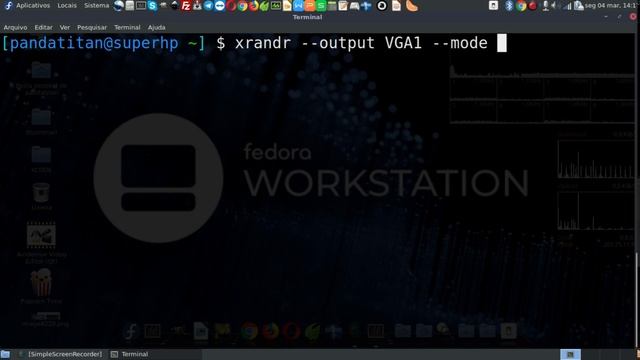Open the Ver menu in Terminal

64,27
